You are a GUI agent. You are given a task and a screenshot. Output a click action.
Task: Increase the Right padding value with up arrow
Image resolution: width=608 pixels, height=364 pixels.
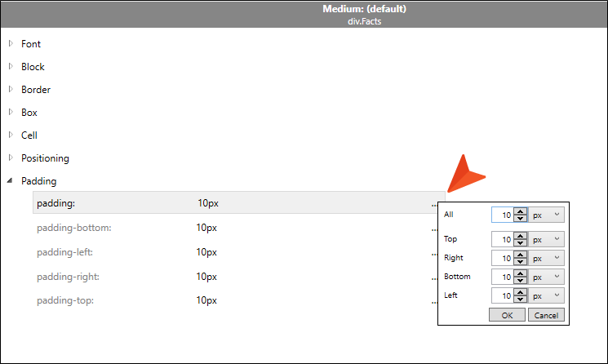coord(521,255)
